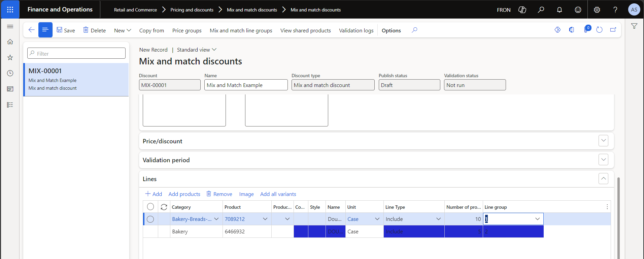Open the app launcher waffle menu
This screenshot has height=259, width=644.
pos(10,9)
